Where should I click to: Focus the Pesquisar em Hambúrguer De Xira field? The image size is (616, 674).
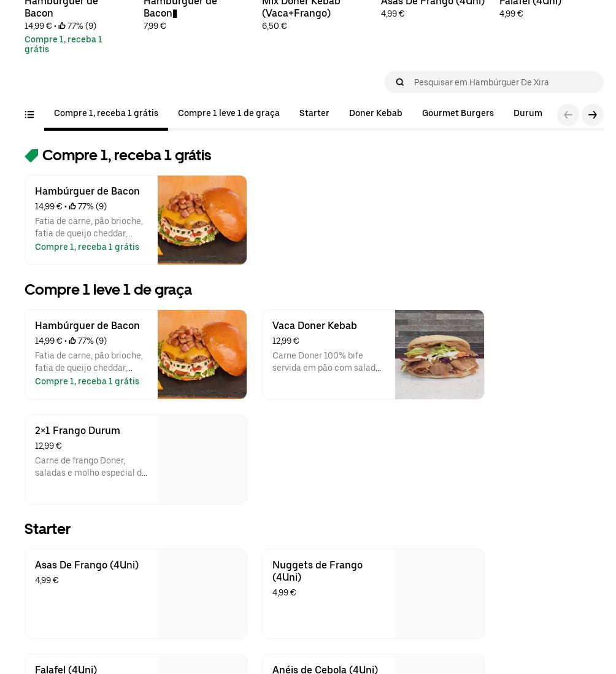click(x=494, y=82)
